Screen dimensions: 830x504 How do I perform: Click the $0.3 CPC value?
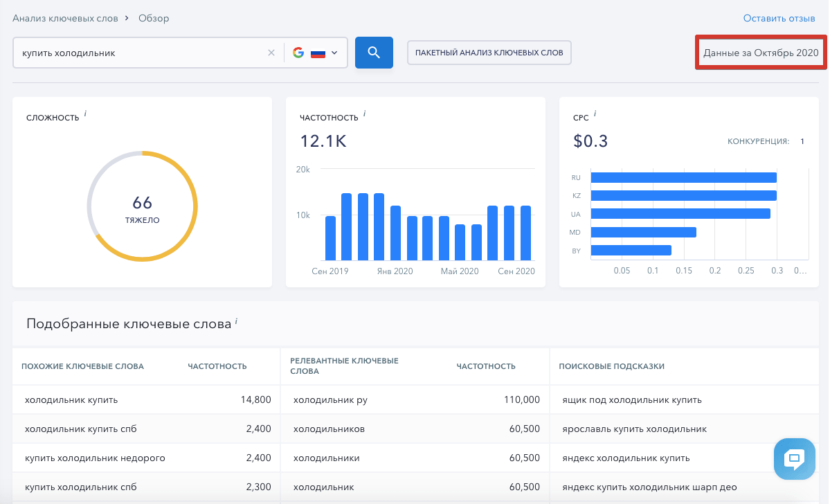(590, 141)
